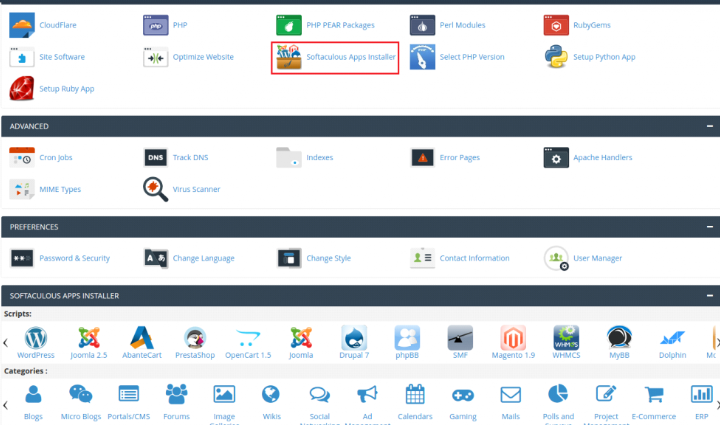Click the Joomla script label
720x425 pixels.
pos(301,355)
